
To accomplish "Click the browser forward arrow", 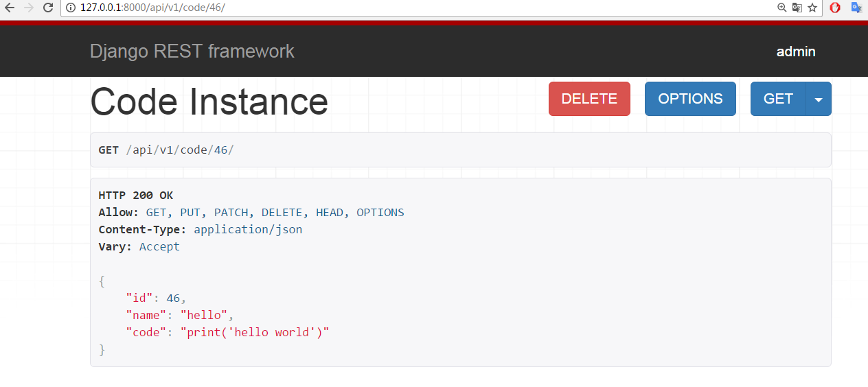I will pyautogui.click(x=28, y=8).
